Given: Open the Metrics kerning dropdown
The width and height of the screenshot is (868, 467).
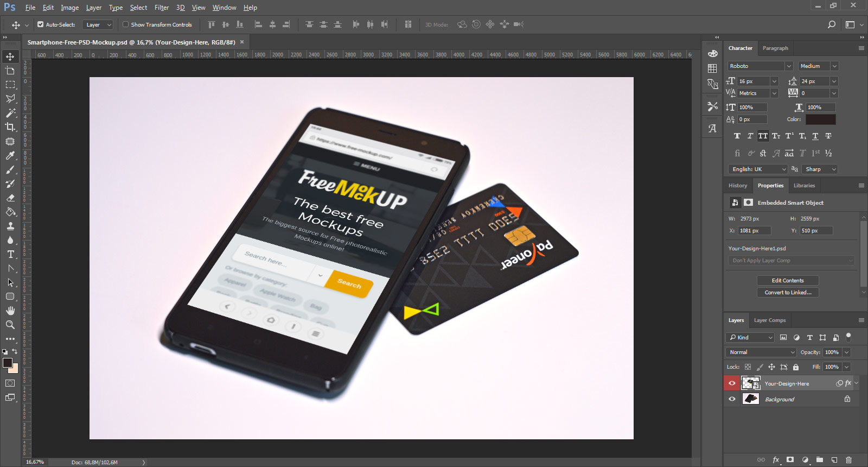Looking at the screenshot, I should pos(758,93).
